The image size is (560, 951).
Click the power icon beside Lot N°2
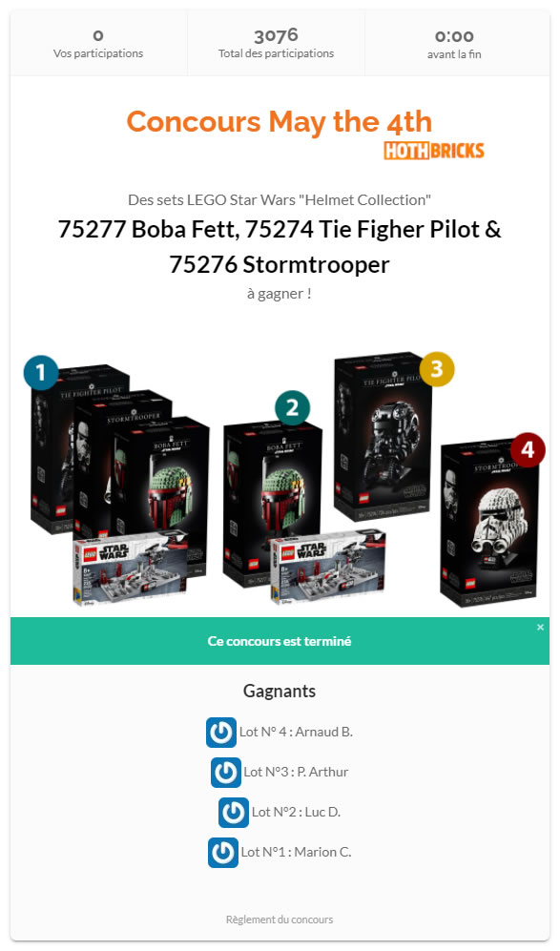tap(234, 812)
